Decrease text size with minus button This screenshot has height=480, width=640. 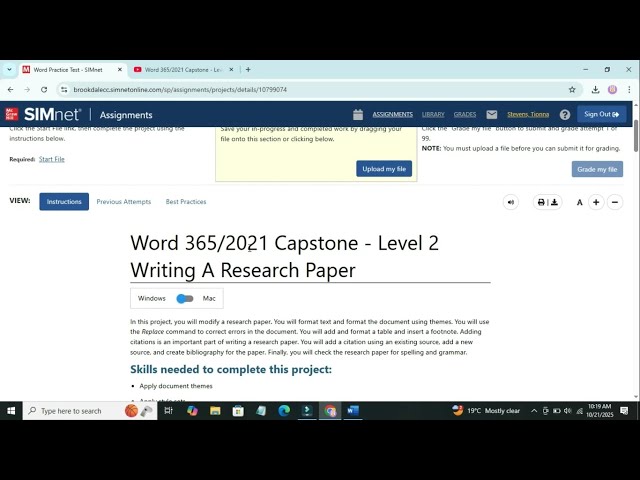[615, 202]
